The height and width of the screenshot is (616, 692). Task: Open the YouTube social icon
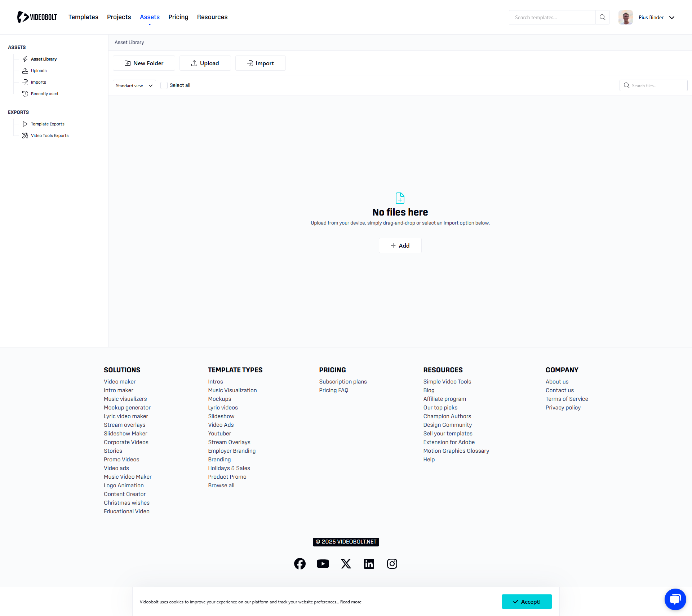[323, 563]
